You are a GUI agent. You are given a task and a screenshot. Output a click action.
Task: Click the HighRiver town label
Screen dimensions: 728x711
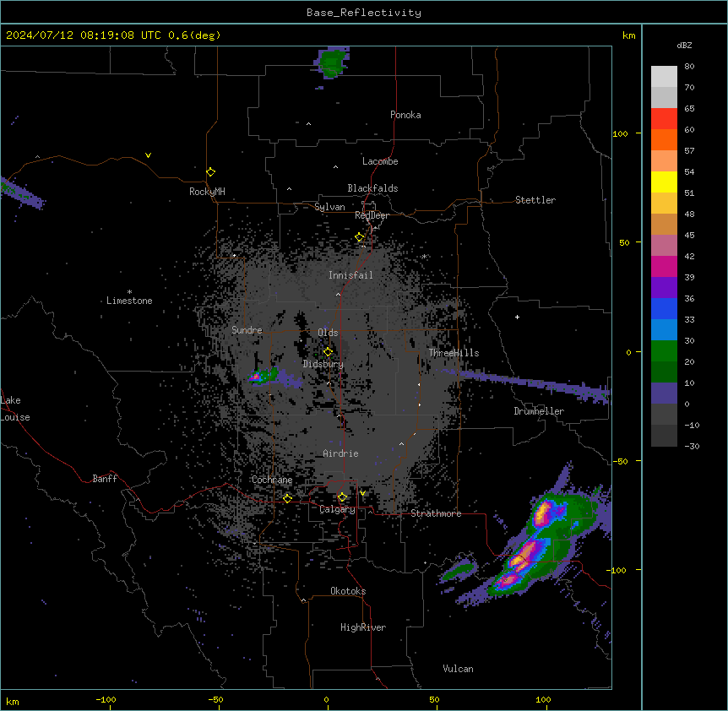(x=363, y=627)
